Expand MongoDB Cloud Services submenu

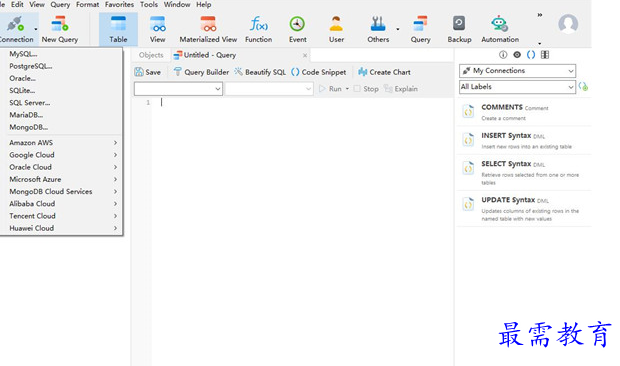61,192
